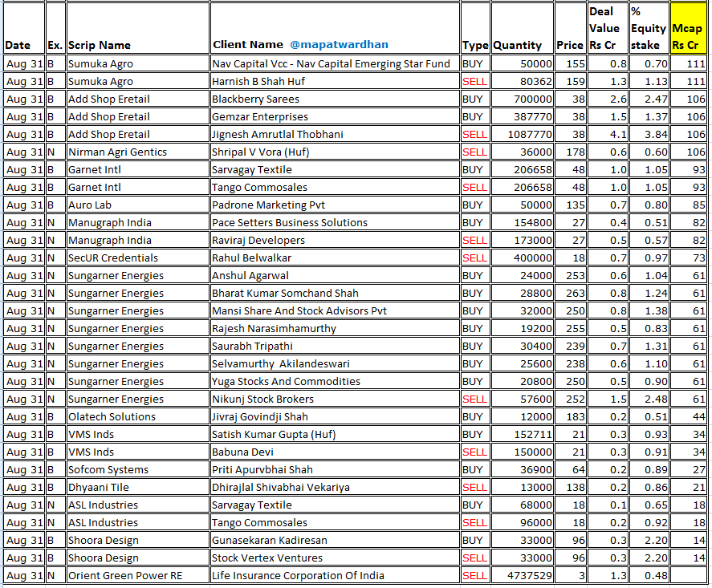Click Satish Kumar Gupta (Huf) cell
Image resolution: width=712 pixels, height=588 pixels.
pos(335,435)
